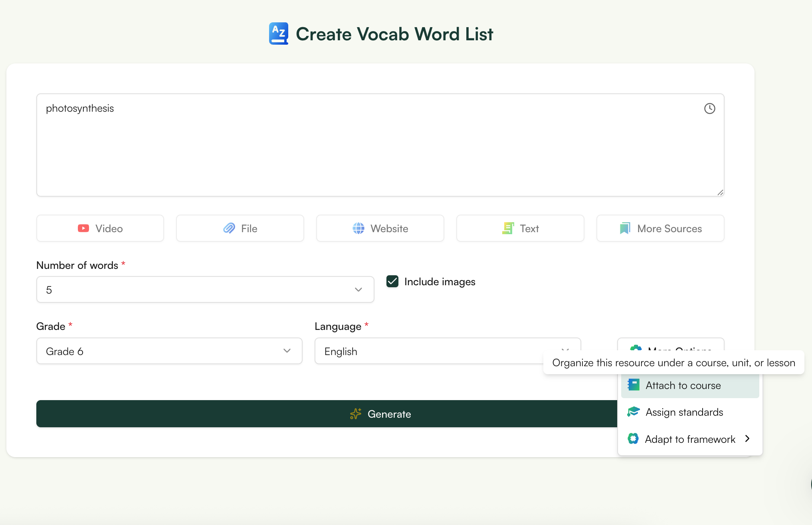This screenshot has height=525, width=812.
Task: Click the puzzle Adapt to framework icon
Action: (x=633, y=438)
